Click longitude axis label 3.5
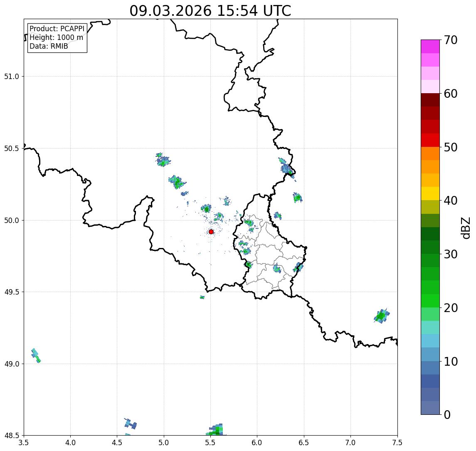Viewport: 476px width, 451px height. click(24, 443)
